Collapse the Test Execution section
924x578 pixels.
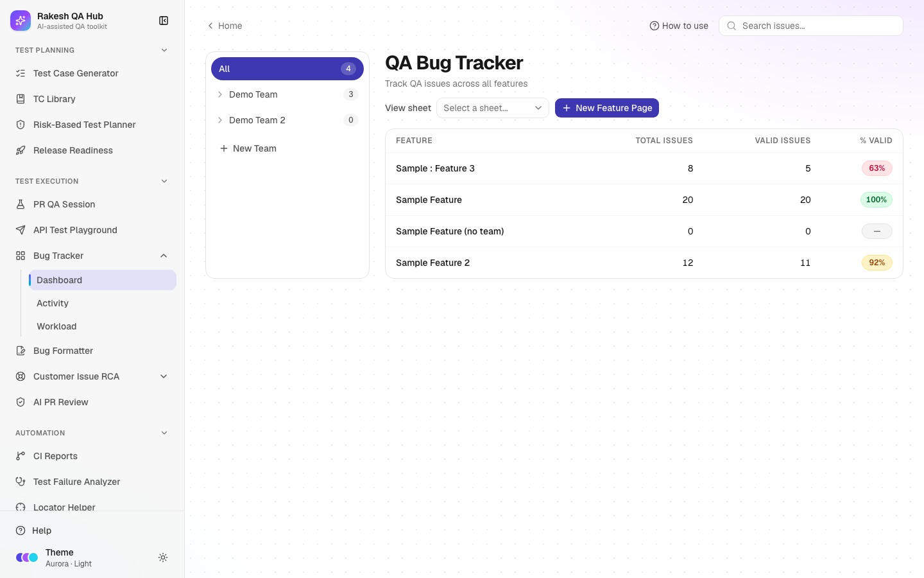[x=164, y=181]
